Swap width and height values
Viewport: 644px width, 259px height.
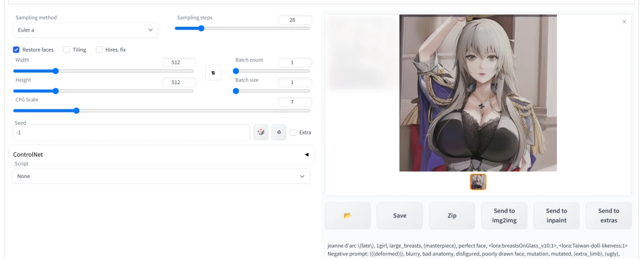point(213,73)
